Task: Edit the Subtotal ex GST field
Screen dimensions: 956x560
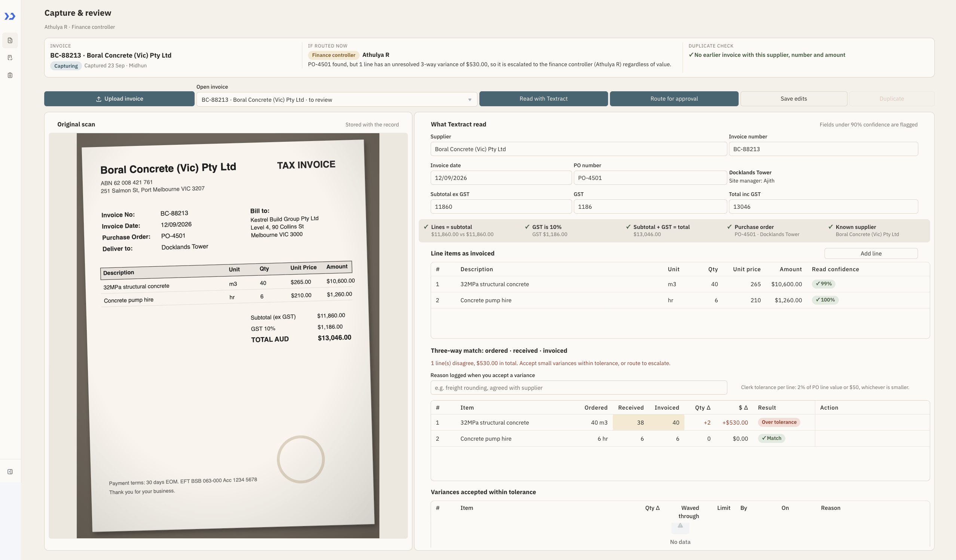Action: (x=501, y=207)
